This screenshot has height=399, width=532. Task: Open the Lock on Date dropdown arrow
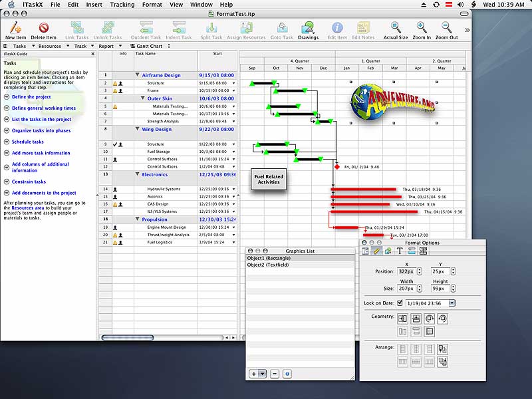coord(452,303)
